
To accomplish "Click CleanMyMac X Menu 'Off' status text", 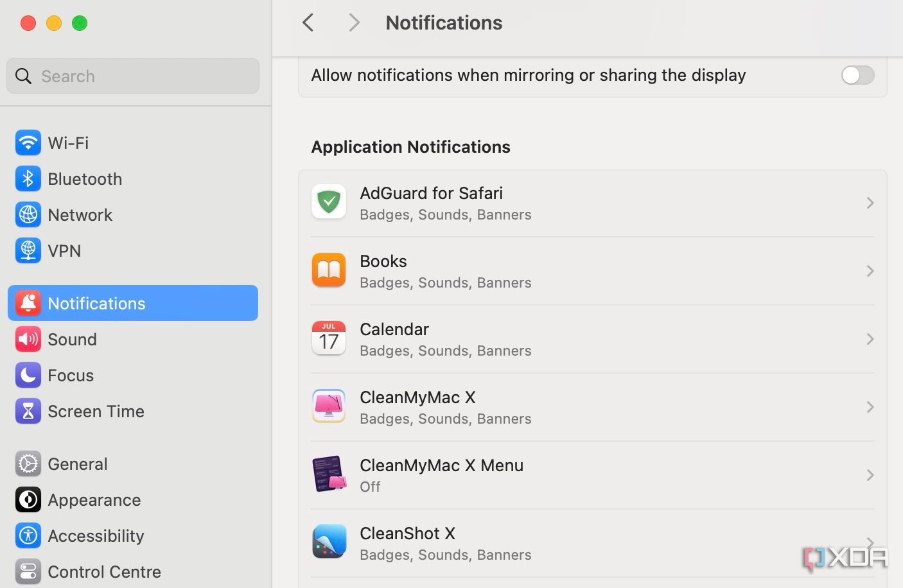I will tap(370, 487).
